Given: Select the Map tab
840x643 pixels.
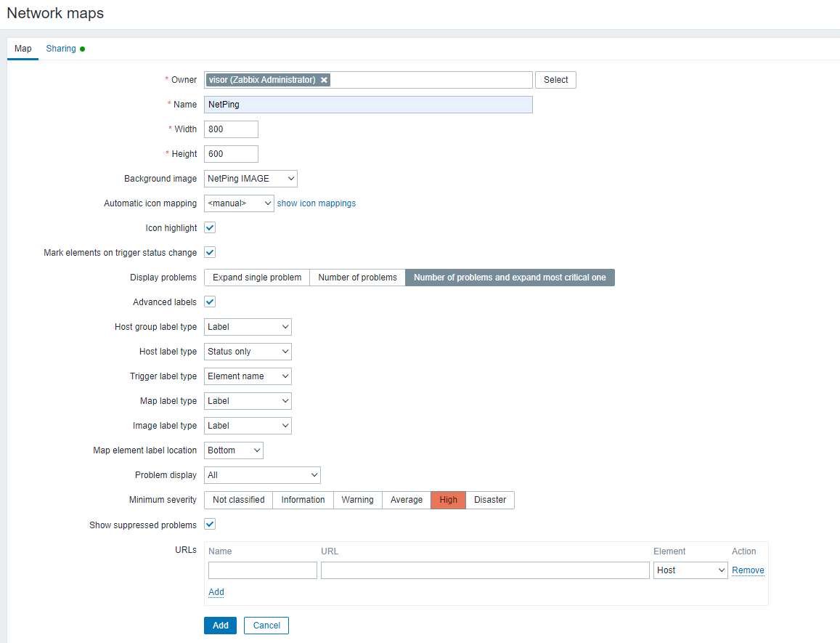Looking at the screenshot, I should pyautogui.click(x=23, y=49).
